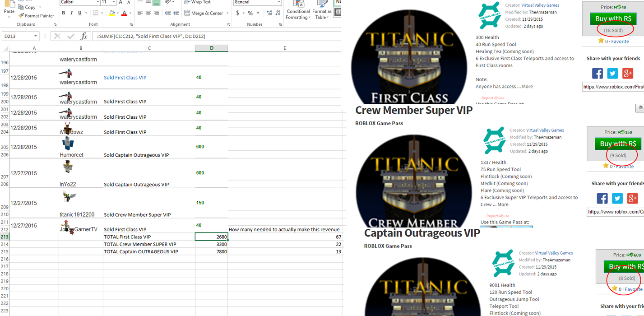Increase the font size with large A
The height and width of the screenshot is (316, 644).
click(121, 2)
